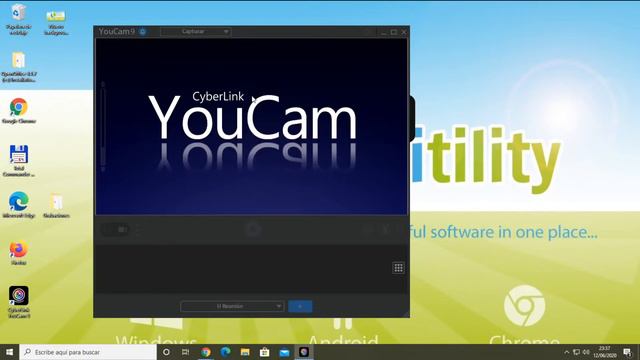Select the folder icon next to Microsoft Edge
Viewport: 640px width, 360px height.
pos(56,205)
